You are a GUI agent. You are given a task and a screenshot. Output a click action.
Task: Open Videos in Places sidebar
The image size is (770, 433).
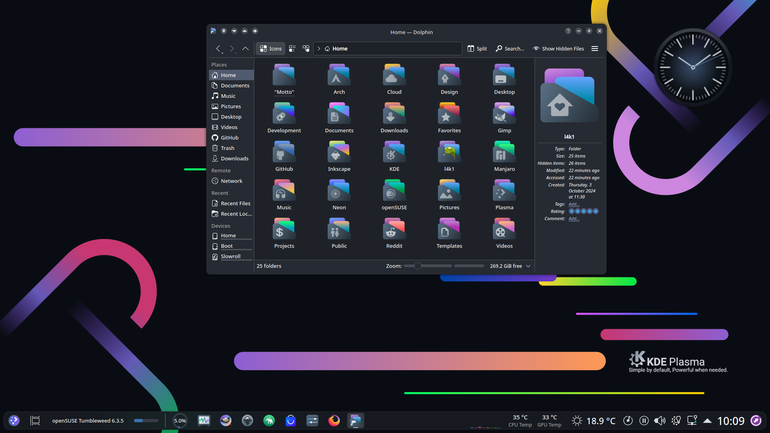(231, 127)
